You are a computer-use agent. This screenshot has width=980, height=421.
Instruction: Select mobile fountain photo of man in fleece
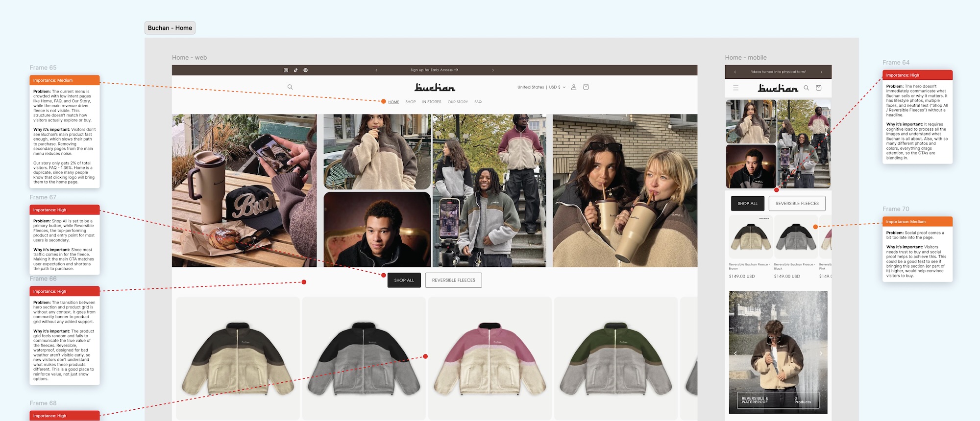click(778, 352)
